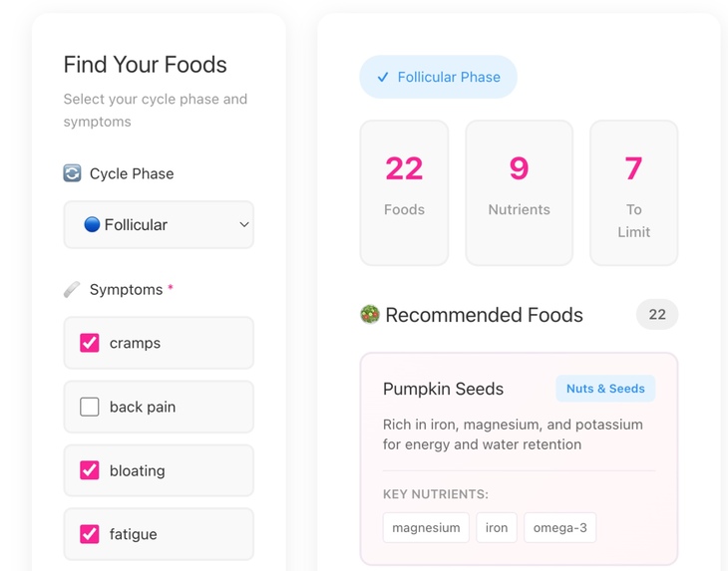Enable the back pain checkbox

(x=90, y=407)
